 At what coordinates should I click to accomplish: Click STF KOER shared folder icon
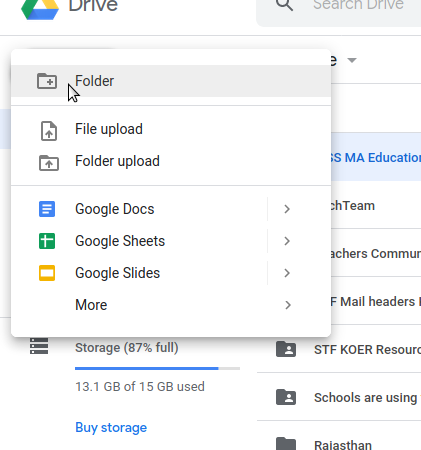pyautogui.click(x=286, y=349)
